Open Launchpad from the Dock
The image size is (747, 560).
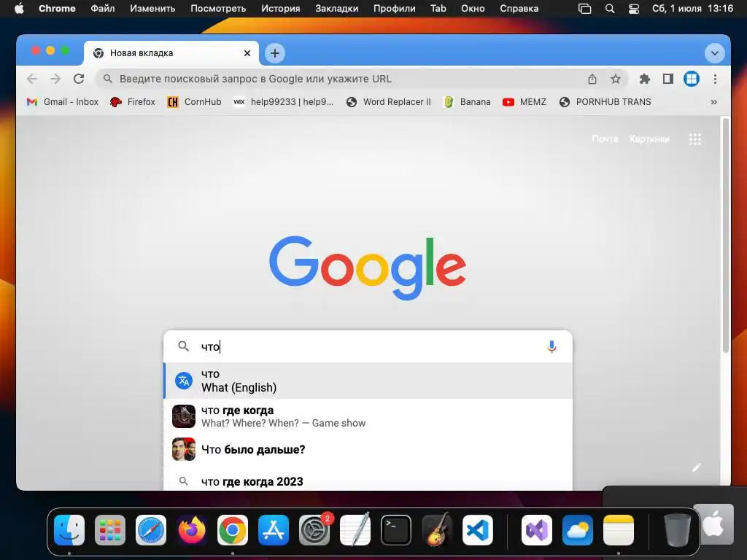110,530
